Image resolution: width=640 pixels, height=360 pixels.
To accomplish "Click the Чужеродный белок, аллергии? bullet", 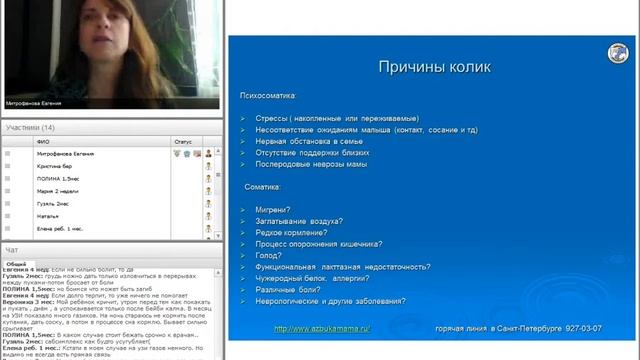I will pyautogui.click(x=312, y=278).
